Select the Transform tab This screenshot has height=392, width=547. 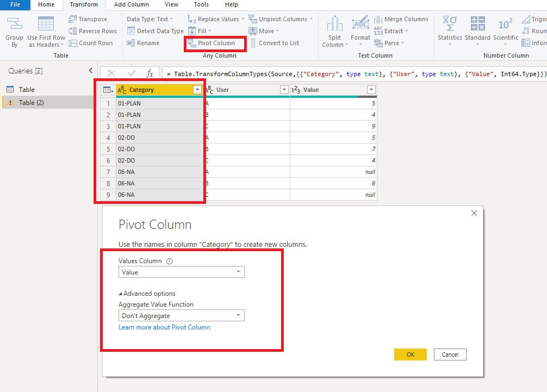point(84,4)
